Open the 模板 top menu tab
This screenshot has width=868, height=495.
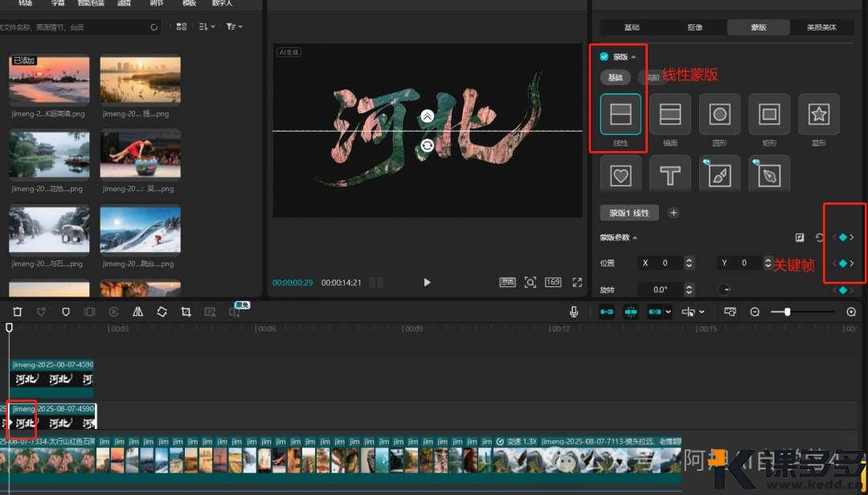(190, 2)
